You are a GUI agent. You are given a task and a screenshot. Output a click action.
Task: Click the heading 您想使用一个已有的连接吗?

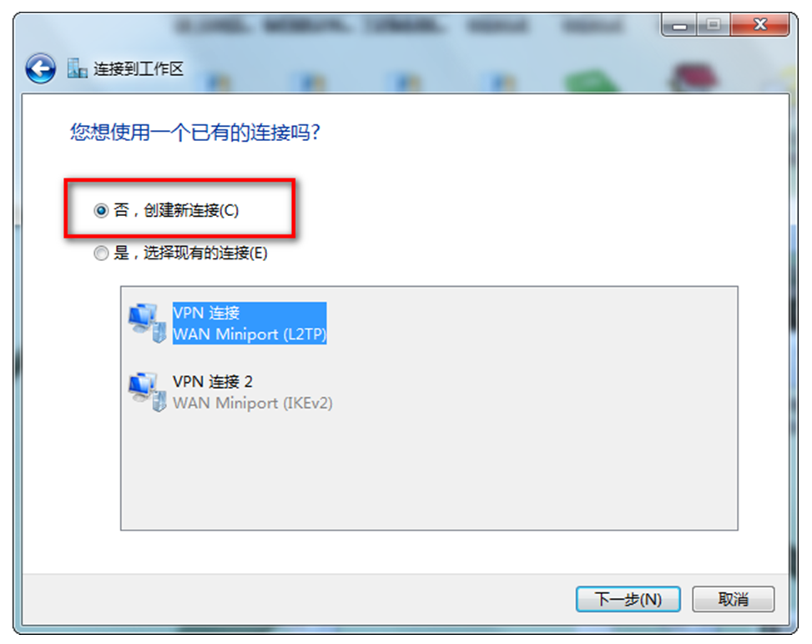click(195, 133)
